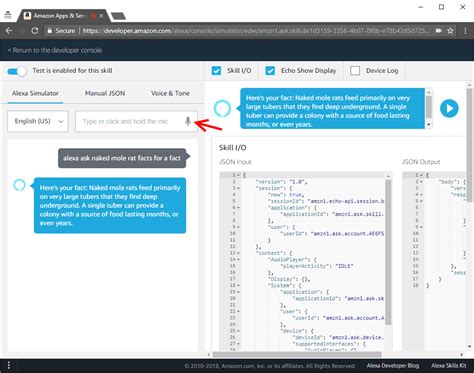This screenshot has height=373, width=474.
Task: Open the three-dot menu in the footer bar
Action: [x=9, y=365]
